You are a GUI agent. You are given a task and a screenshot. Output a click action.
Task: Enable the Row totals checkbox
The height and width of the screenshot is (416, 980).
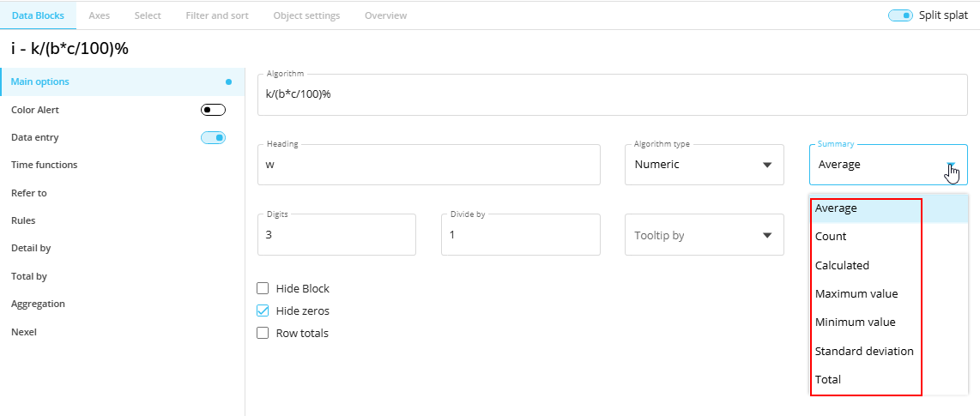[x=263, y=333]
